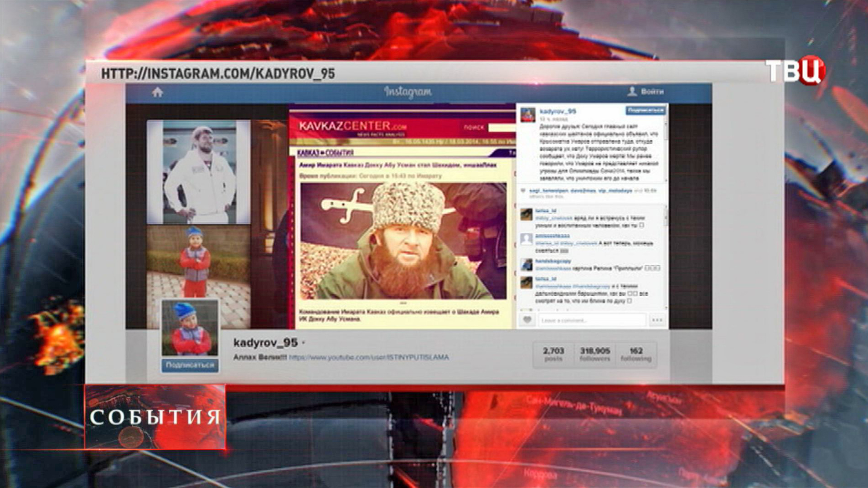The image size is (868, 488).
Task: Click the kadyrov_95 username in post panel
Action: point(558,111)
